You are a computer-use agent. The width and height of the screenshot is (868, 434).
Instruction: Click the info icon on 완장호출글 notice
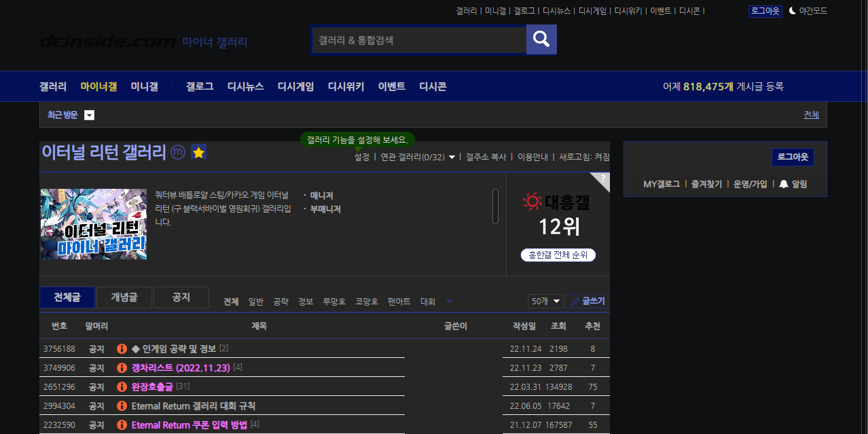122,386
